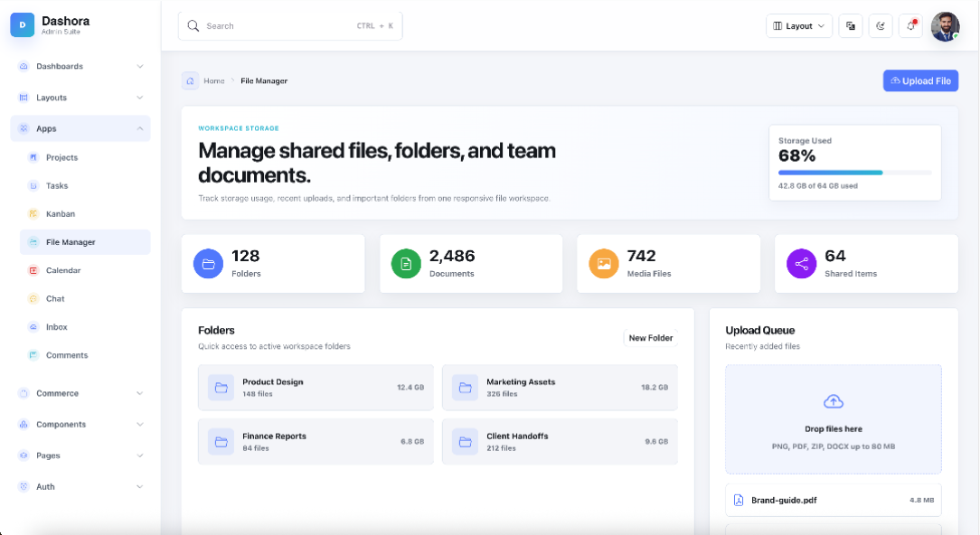Open the Chat menu item
980x535 pixels.
point(85,299)
